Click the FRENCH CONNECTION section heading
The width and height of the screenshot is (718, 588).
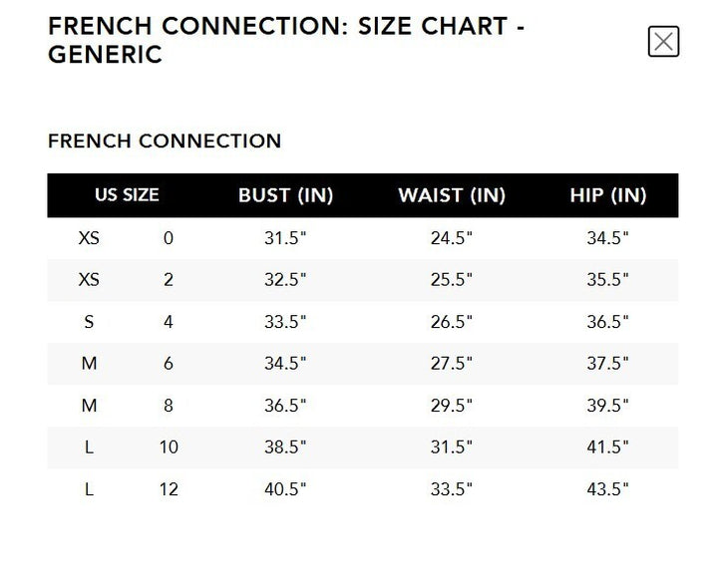tap(165, 142)
